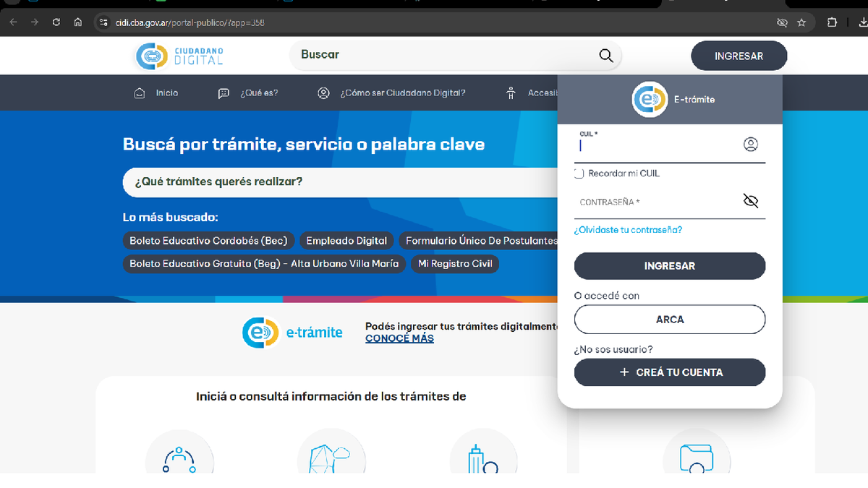The width and height of the screenshot is (868, 488).
Task: Open the ¿Qué es? menu item
Action: pos(248,93)
